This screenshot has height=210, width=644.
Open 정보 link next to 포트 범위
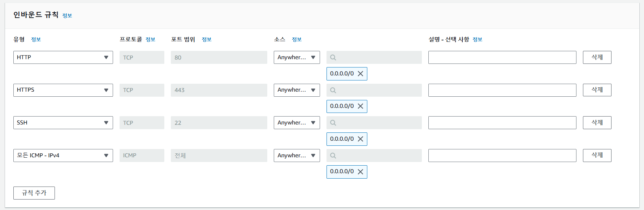tap(207, 39)
